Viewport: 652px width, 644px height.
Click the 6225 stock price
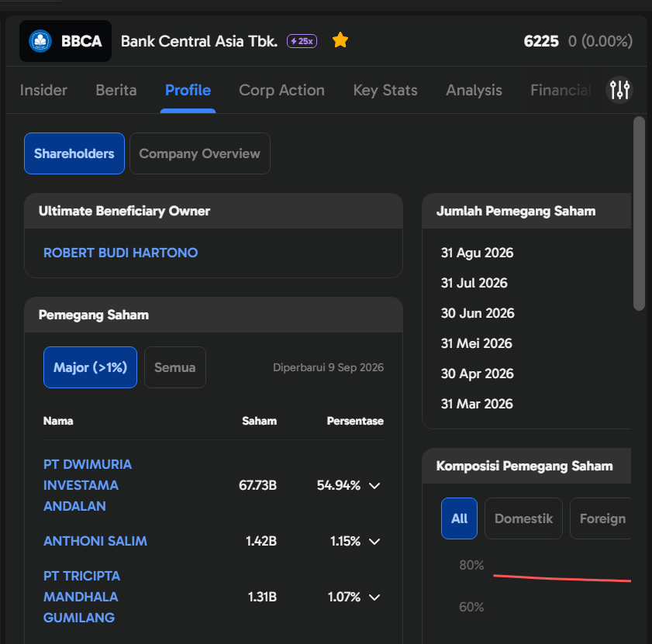[541, 41]
